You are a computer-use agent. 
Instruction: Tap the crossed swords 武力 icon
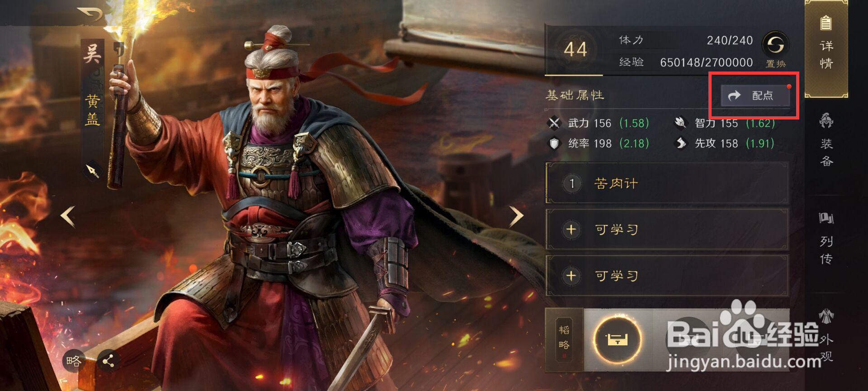click(554, 123)
